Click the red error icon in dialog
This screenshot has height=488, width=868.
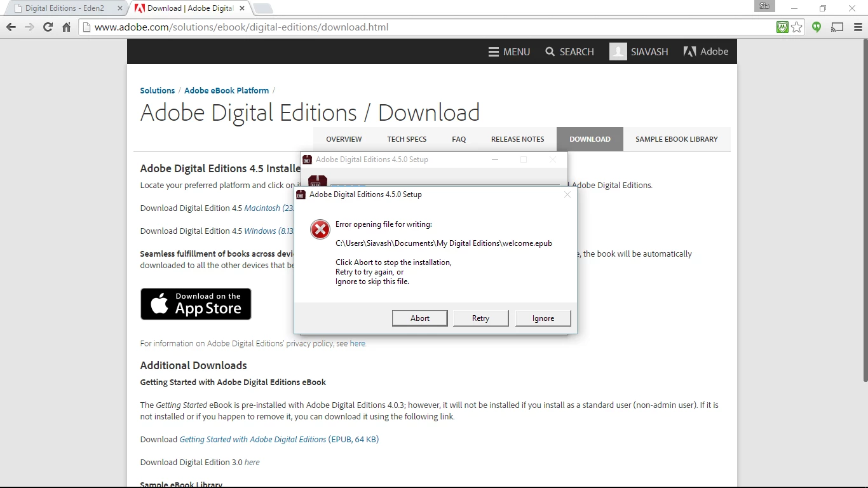(x=320, y=229)
